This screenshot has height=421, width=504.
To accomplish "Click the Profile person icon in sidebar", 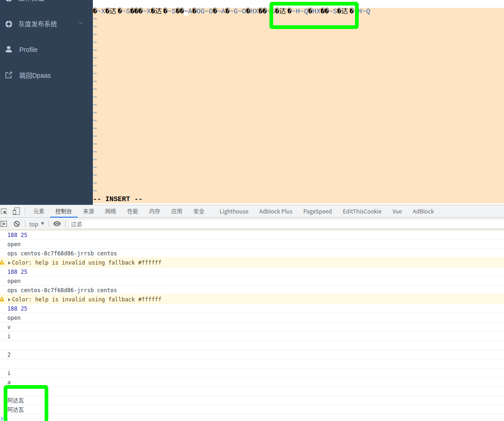I will [x=8, y=50].
